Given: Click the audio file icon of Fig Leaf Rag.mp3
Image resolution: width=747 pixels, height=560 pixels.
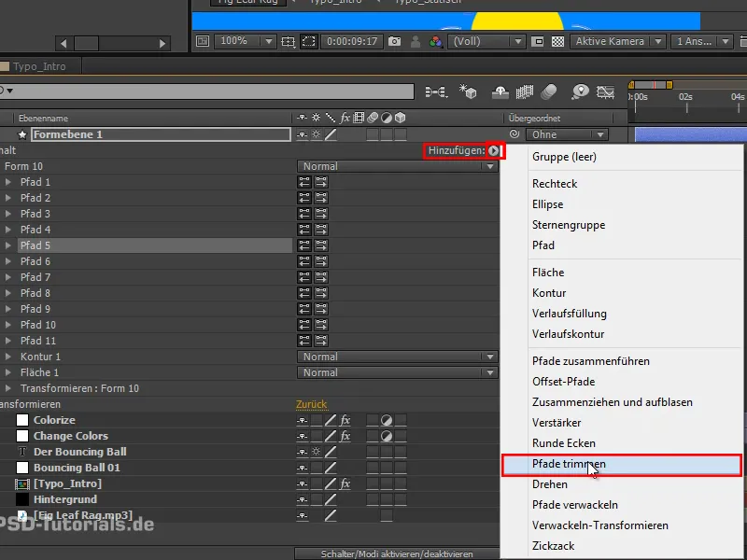Looking at the screenshot, I should (22, 515).
